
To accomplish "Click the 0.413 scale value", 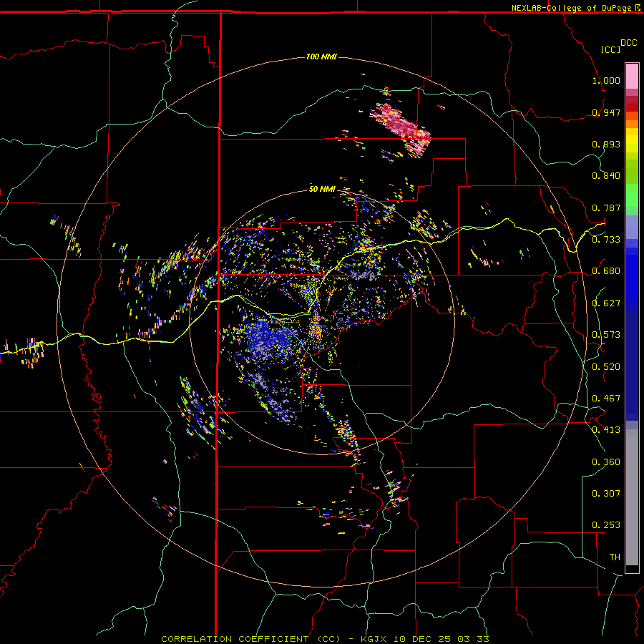I will [606, 429].
